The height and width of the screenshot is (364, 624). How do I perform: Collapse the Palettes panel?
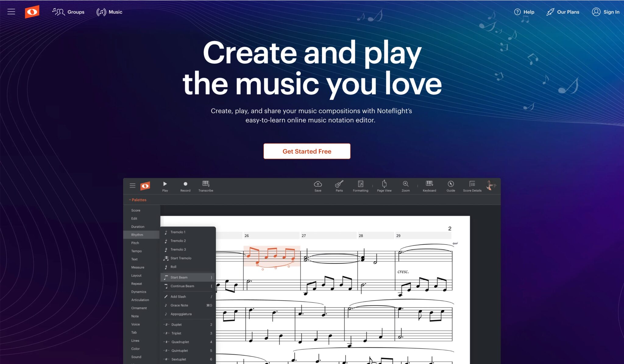click(x=137, y=200)
